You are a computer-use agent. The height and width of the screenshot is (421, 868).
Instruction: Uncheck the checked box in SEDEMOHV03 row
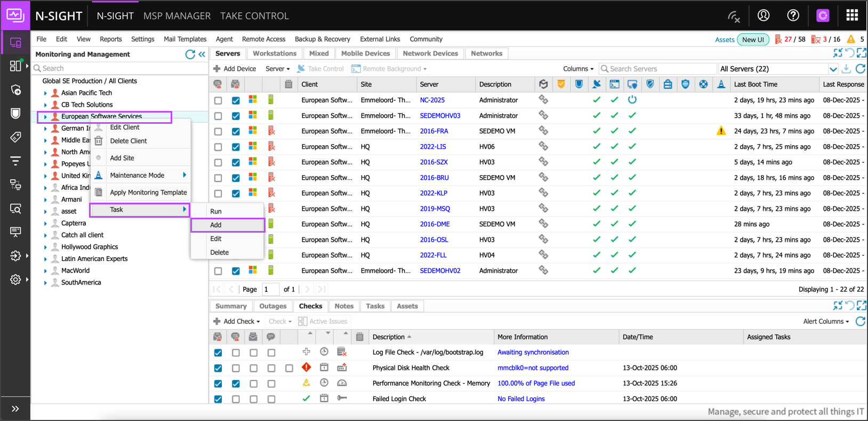tap(236, 116)
